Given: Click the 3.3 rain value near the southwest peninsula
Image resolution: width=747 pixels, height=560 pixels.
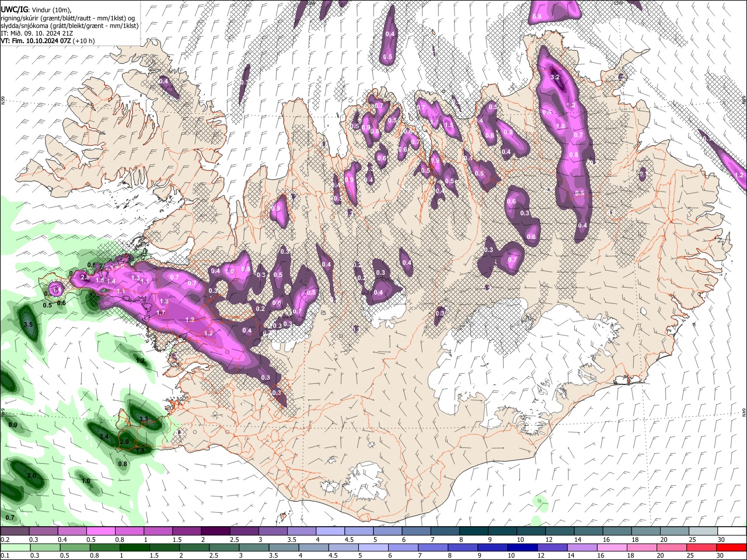Looking at the screenshot, I should coord(144,419).
